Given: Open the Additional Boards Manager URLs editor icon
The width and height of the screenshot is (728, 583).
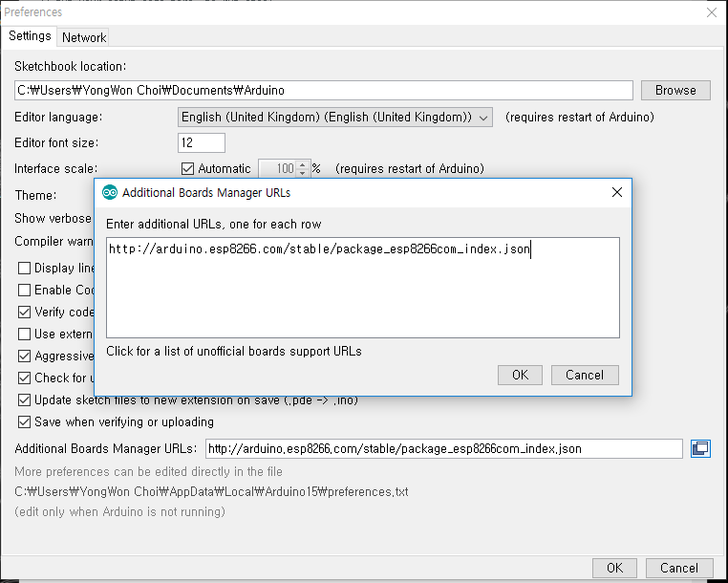Looking at the screenshot, I should click(700, 448).
